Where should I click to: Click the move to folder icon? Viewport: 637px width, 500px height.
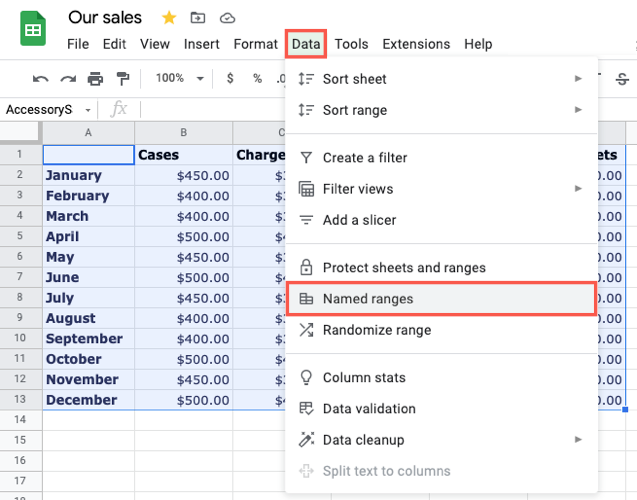[197, 18]
